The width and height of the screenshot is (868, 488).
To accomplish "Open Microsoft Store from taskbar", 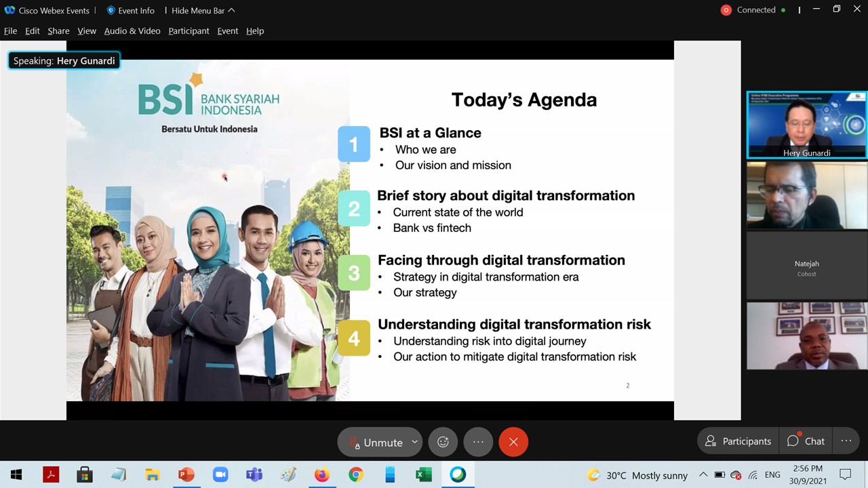I will [85, 475].
